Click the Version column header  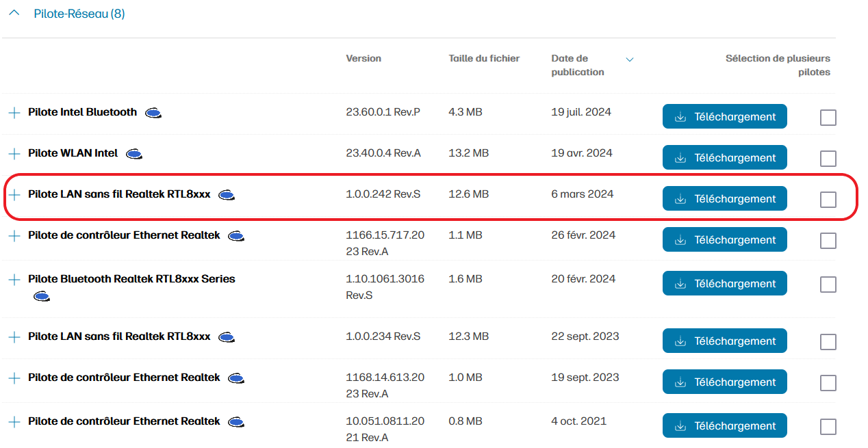(x=363, y=58)
